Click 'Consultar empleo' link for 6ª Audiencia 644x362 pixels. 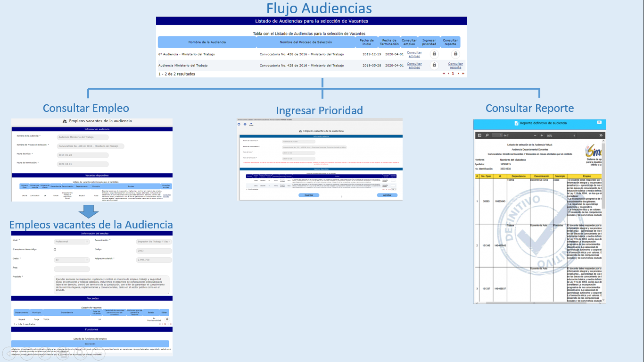[x=414, y=54]
